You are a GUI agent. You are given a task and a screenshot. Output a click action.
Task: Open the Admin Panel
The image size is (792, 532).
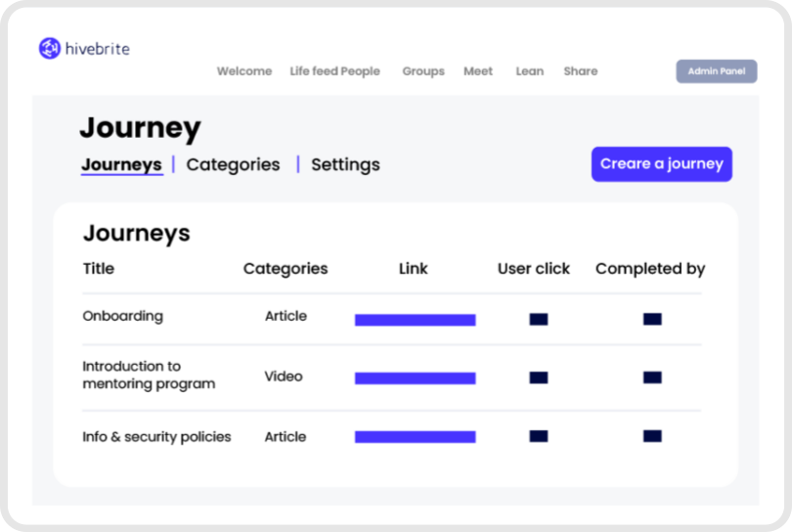716,71
